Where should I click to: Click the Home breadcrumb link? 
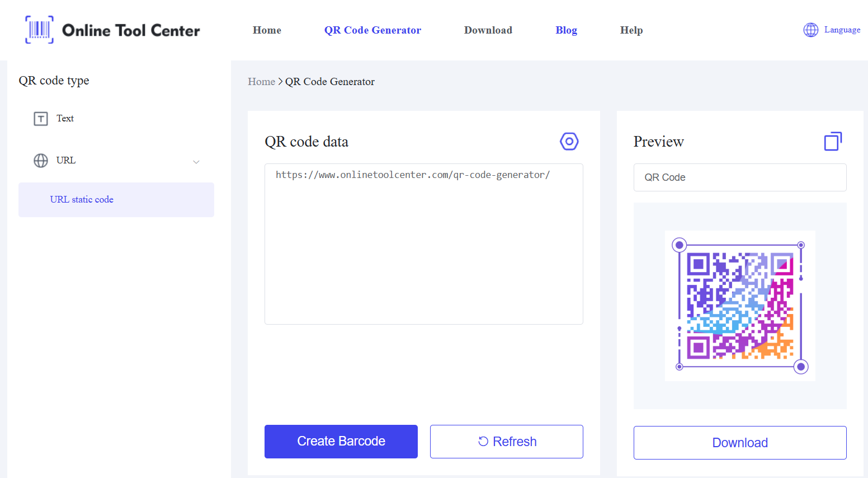261,82
